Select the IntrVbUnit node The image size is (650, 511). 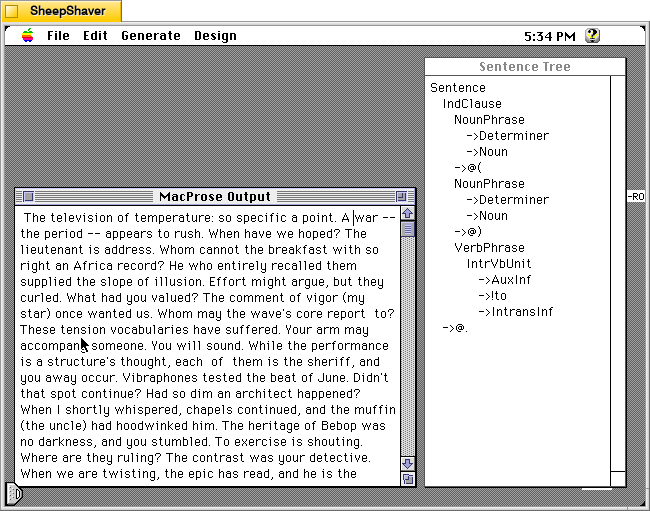click(x=499, y=264)
